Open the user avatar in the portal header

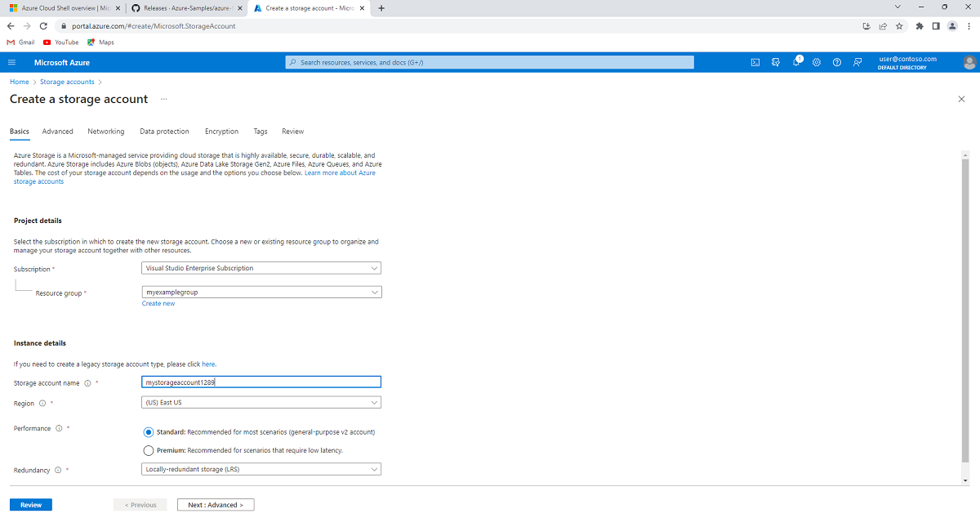[969, 62]
